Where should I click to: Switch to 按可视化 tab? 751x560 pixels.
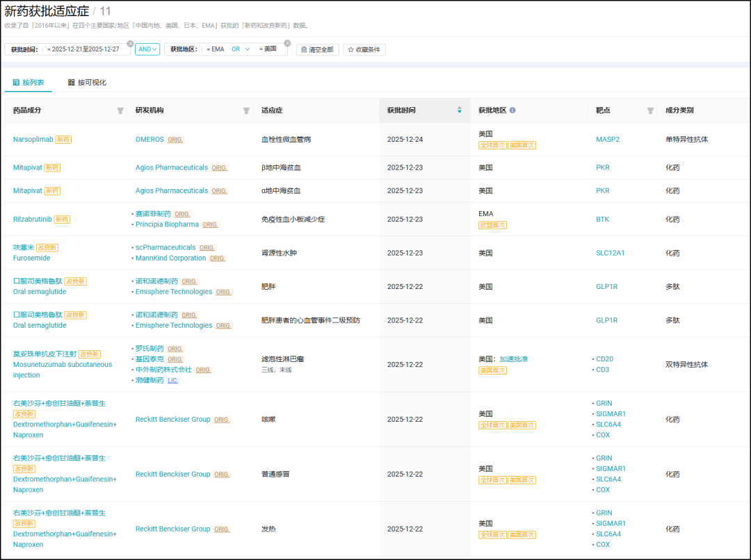click(x=87, y=82)
